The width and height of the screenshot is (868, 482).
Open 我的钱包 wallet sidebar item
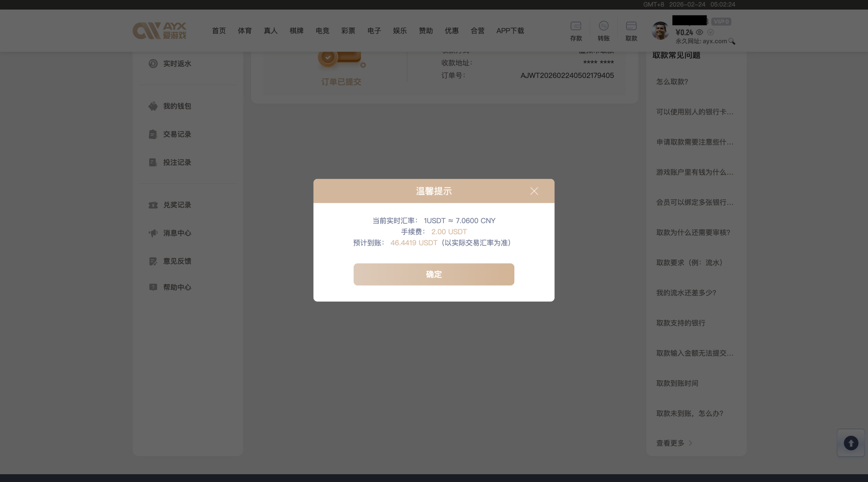pos(177,106)
